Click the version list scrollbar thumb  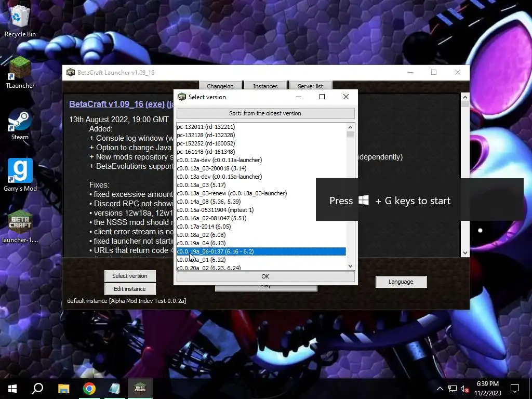coord(351,135)
